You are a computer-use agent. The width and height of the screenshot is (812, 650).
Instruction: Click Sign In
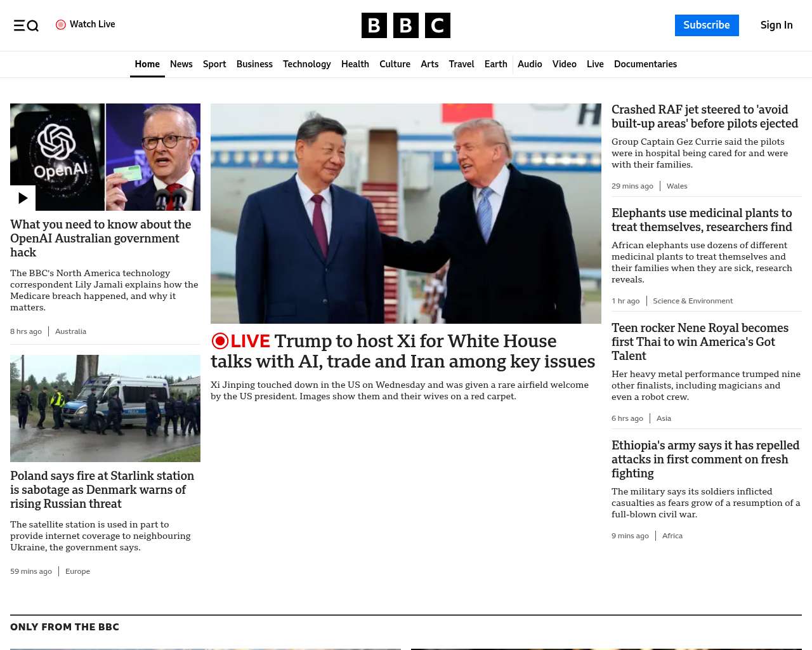pos(776,25)
